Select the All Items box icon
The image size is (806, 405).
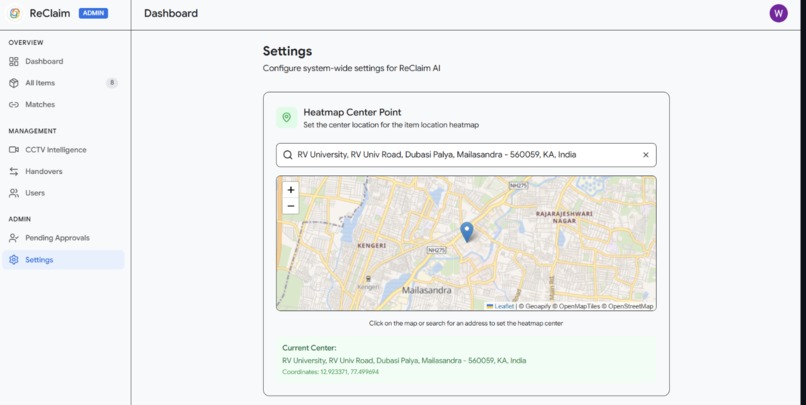point(14,83)
